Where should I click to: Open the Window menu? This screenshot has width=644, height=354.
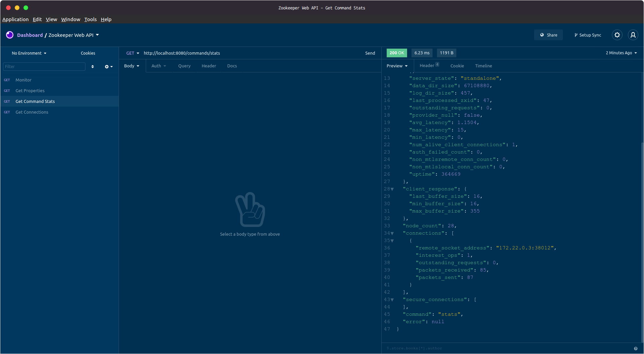click(71, 19)
